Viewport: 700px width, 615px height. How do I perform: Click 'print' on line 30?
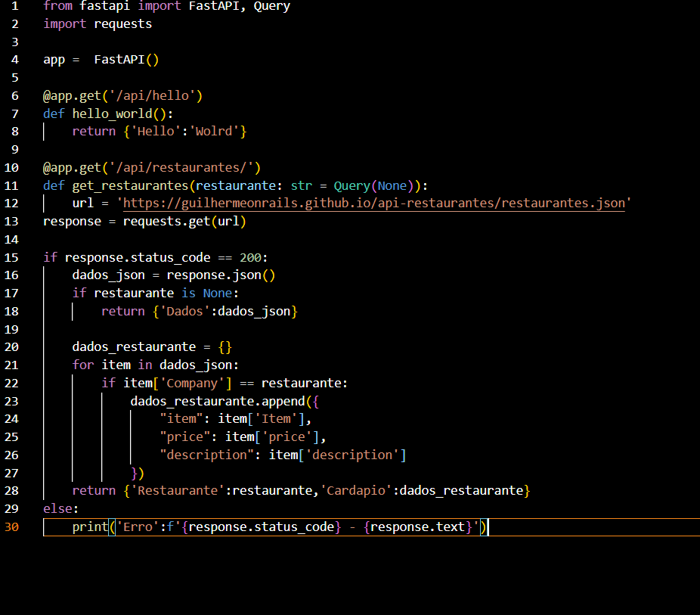[90, 527]
